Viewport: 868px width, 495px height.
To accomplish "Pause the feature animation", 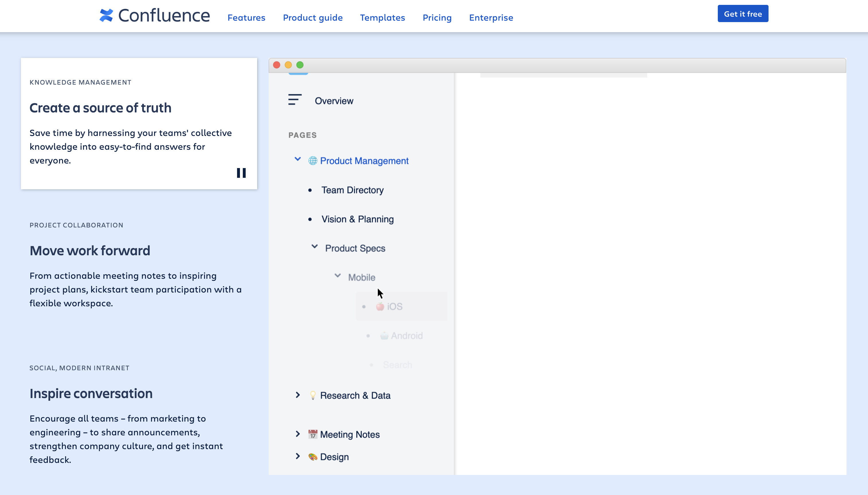I will 241,173.
